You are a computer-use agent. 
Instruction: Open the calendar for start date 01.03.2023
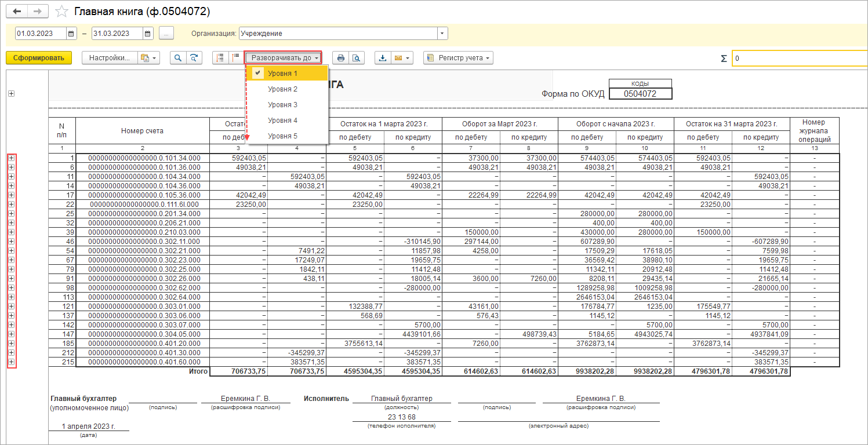72,34
